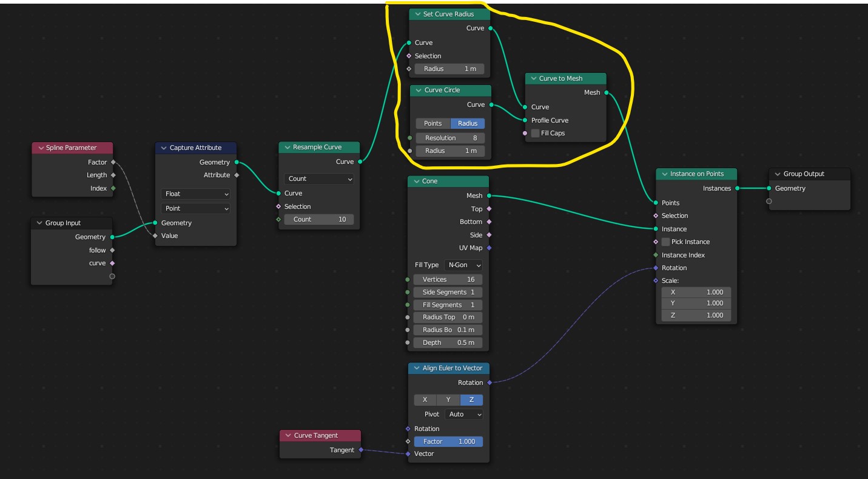This screenshot has width=868, height=479.
Task: Click the Spline Parameter Length output socket
Action: (113, 175)
